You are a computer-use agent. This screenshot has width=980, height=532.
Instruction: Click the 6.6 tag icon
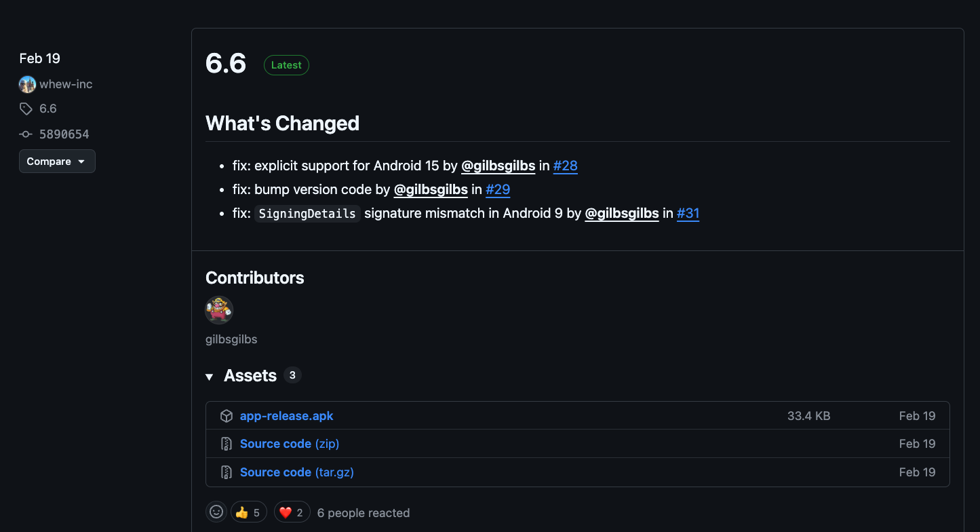(26, 109)
